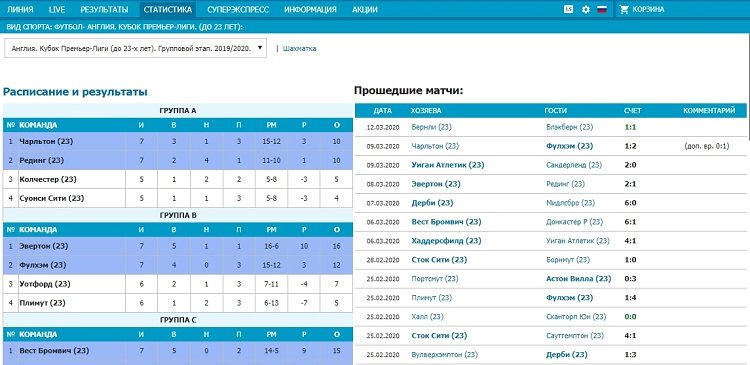Select Плимут (23) in Group B table

pyautogui.click(x=43, y=303)
